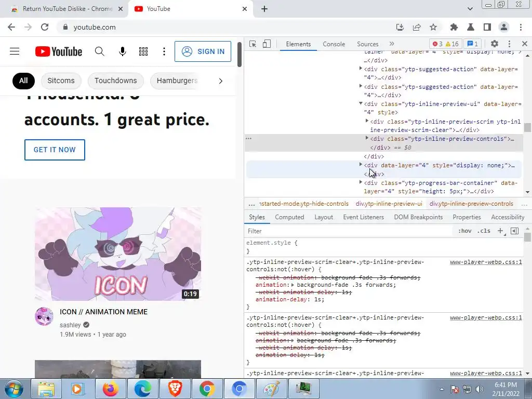
Task: Expand the ytp-inline-preview-controls div node
Action: coord(367,138)
